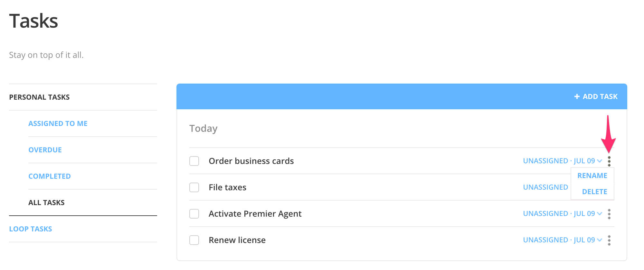Click the plus icon beside Add Task
This screenshot has width=644, height=270.
click(577, 96)
